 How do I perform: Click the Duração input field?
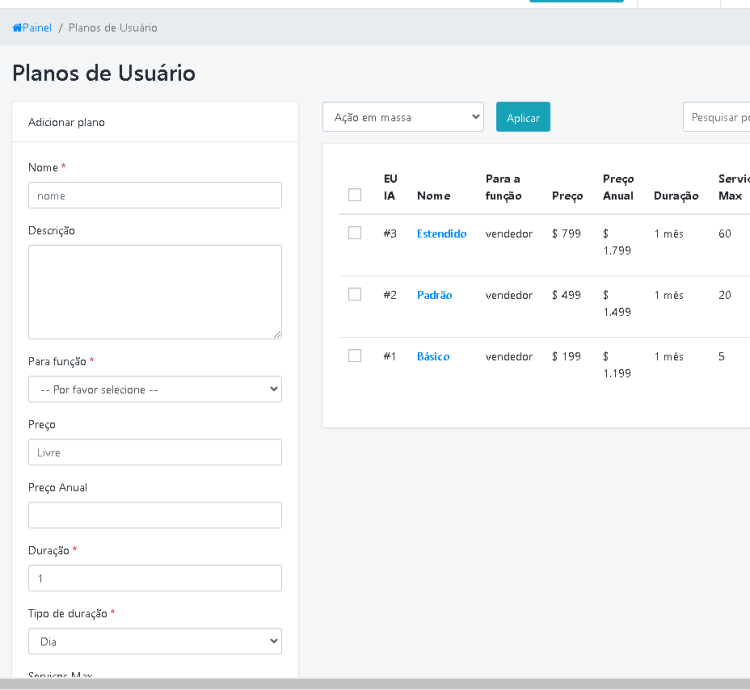point(155,578)
